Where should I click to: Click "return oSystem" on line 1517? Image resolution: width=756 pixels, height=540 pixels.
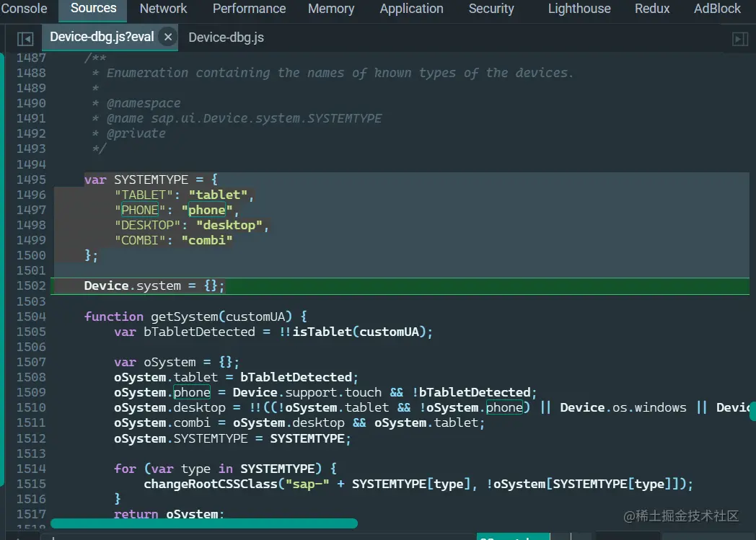click(x=166, y=514)
